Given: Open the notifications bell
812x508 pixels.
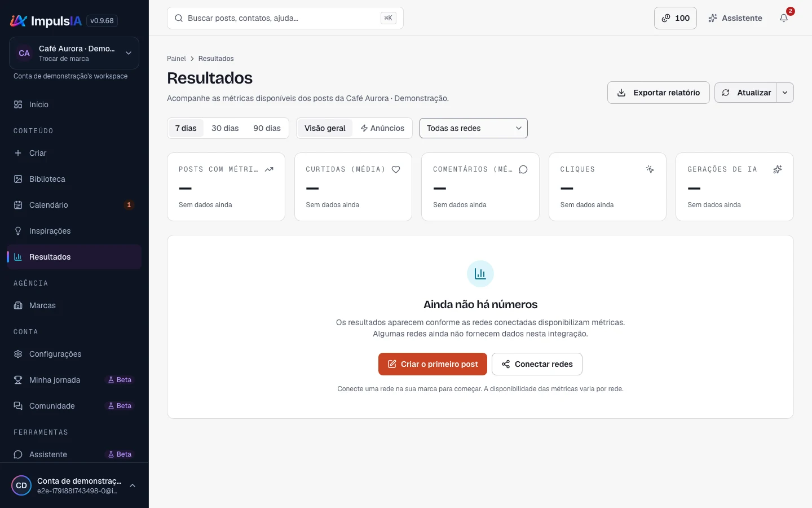Looking at the screenshot, I should 784,18.
